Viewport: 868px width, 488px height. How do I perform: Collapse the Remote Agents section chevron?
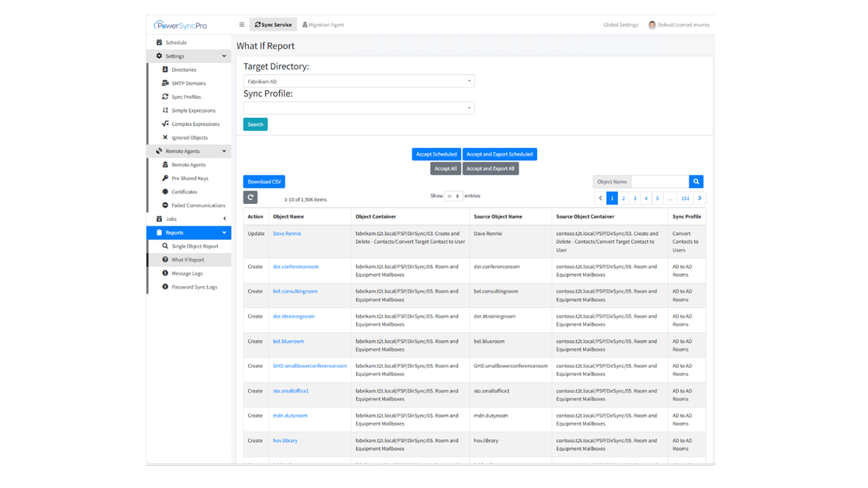[224, 151]
